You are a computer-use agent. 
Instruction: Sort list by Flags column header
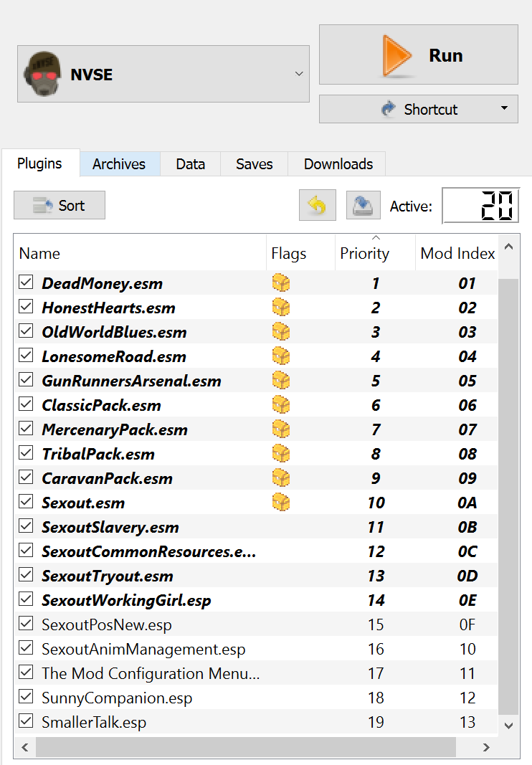tap(300, 253)
